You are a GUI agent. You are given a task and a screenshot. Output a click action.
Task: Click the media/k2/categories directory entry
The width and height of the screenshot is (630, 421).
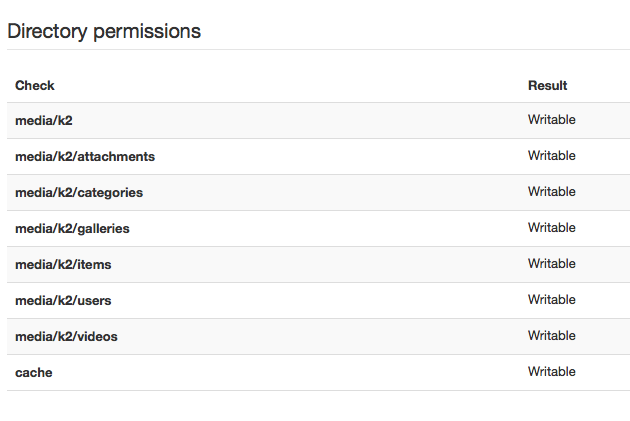(x=79, y=192)
